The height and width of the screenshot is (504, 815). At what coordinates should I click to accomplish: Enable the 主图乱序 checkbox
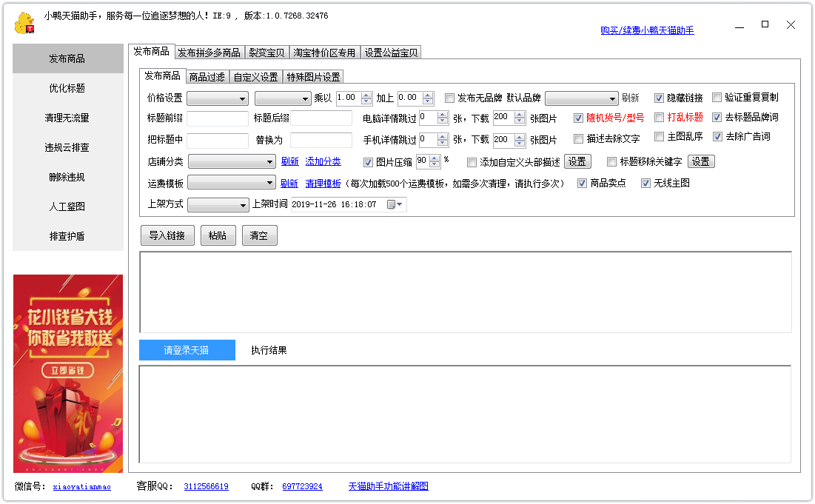(659, 136)
